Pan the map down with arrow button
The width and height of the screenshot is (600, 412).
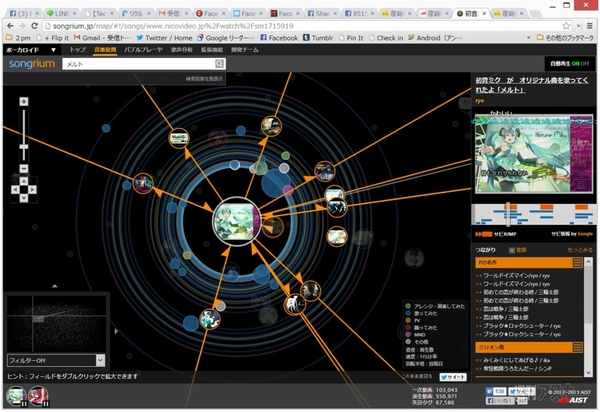pyautogui.click(x=24, y=198)
